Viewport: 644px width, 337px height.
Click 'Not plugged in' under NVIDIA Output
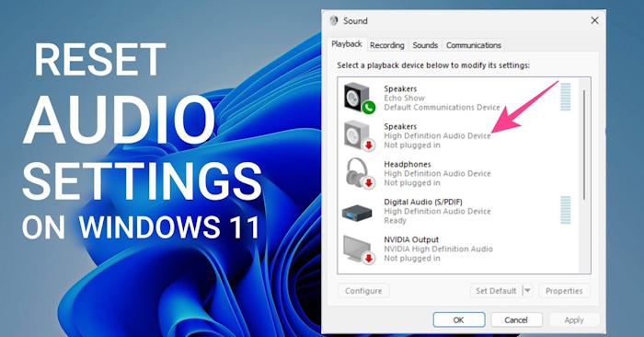[412, 258]
